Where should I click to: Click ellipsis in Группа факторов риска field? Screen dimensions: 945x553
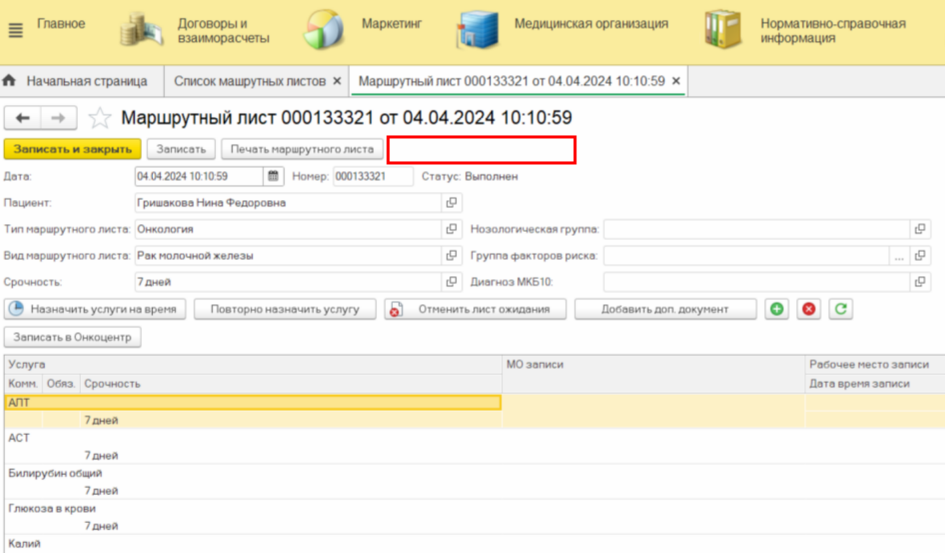click(x=900, y=256)
